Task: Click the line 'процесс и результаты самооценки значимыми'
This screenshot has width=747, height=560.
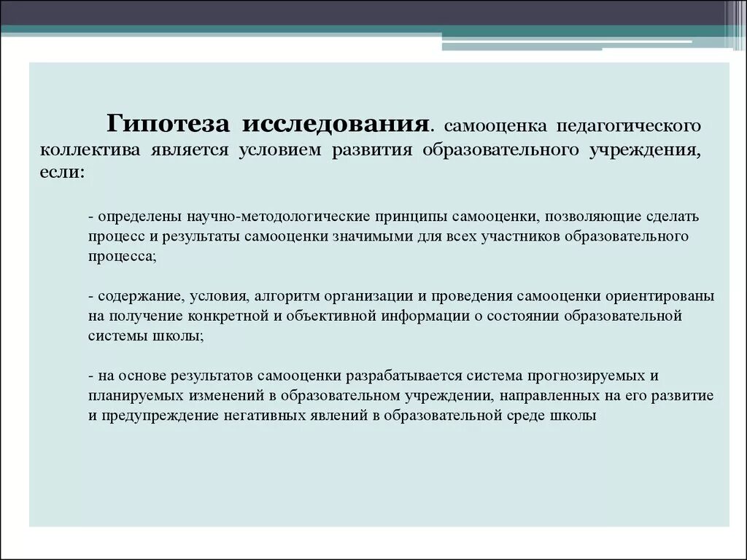Action: (x=388, y=236)
